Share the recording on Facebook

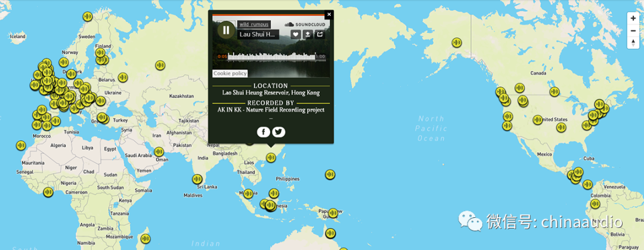click(264, 132)
